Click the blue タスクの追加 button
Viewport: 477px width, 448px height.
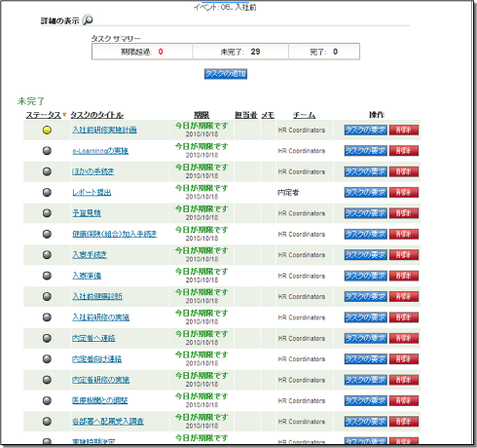[226, 74]
